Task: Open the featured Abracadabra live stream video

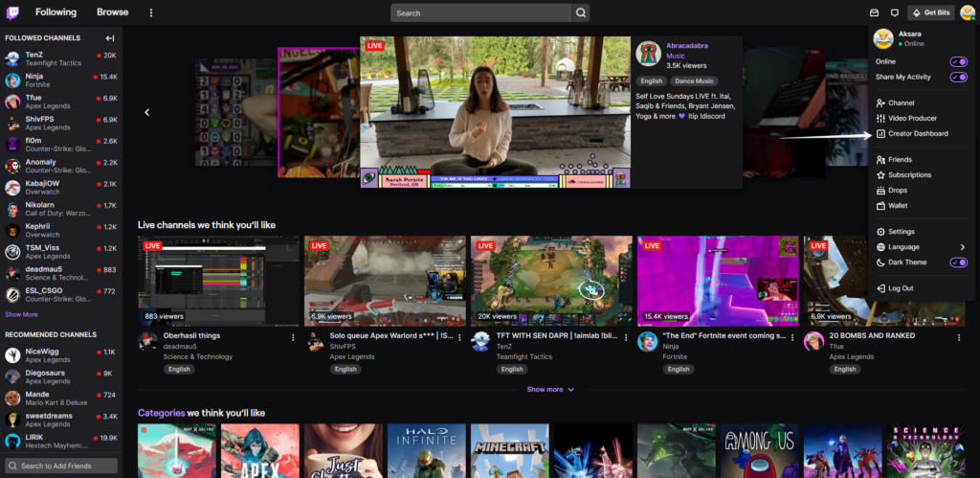Action: click(495, 112)
